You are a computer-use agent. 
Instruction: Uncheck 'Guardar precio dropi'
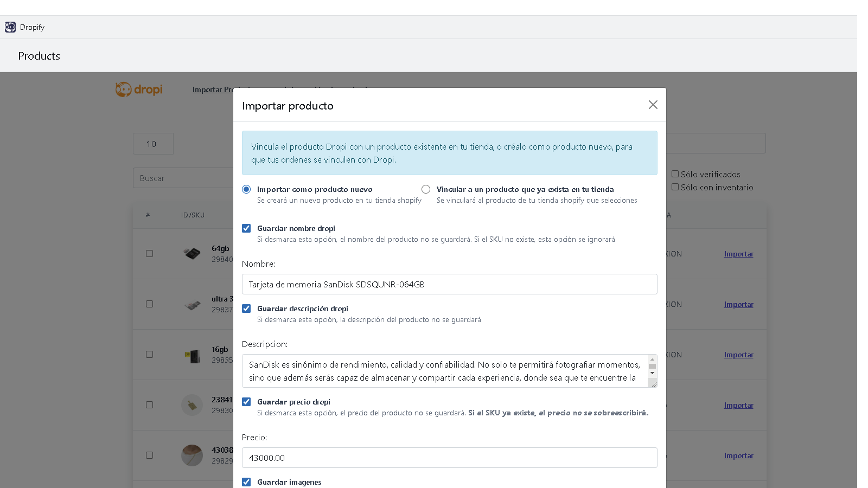pyautogui.click(x=247, y=401)
